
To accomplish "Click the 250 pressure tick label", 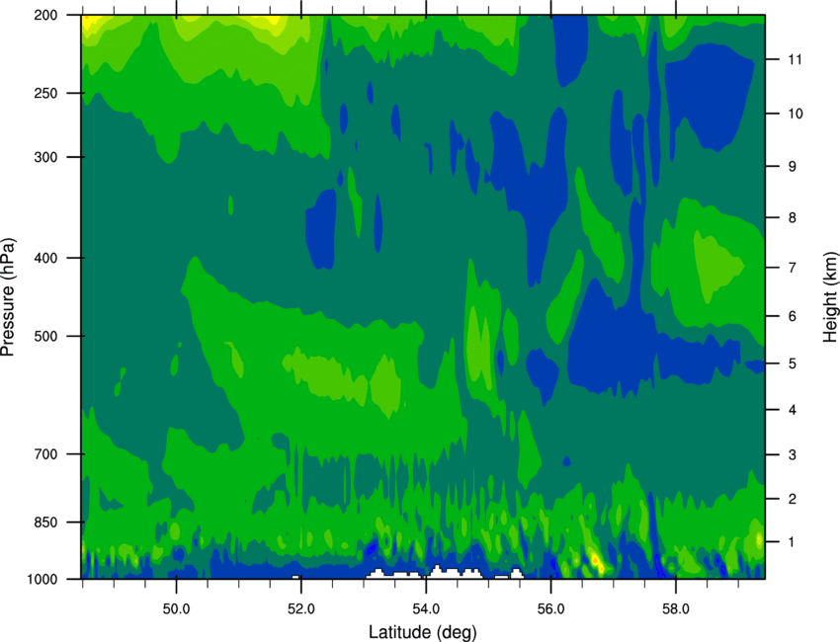I will 45,93.
